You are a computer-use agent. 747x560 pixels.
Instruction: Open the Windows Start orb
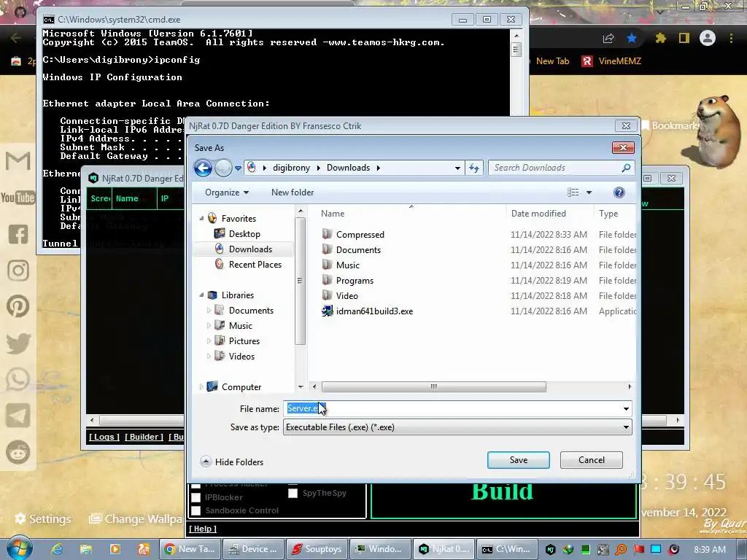[x=18, y=548]
